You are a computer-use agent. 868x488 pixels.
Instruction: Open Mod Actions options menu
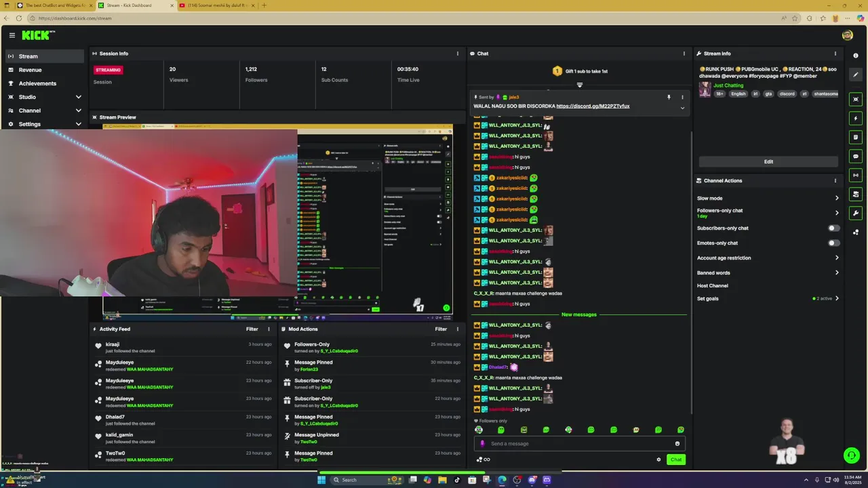coord(457,329)
